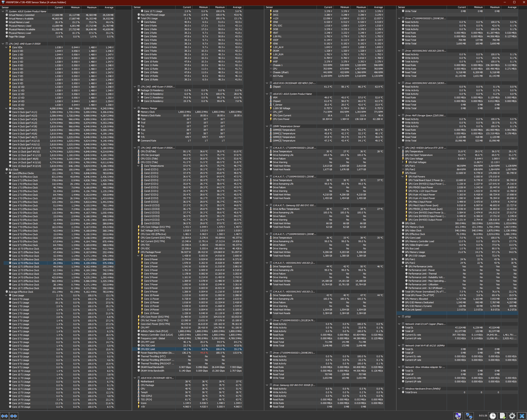Click the shrink columns arrows icon
527x420 pixels.
(14, 416)
